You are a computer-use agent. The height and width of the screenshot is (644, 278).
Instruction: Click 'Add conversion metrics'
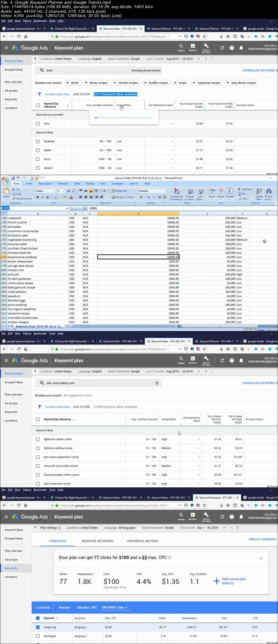pyautogui.click(x=230, y=581)
